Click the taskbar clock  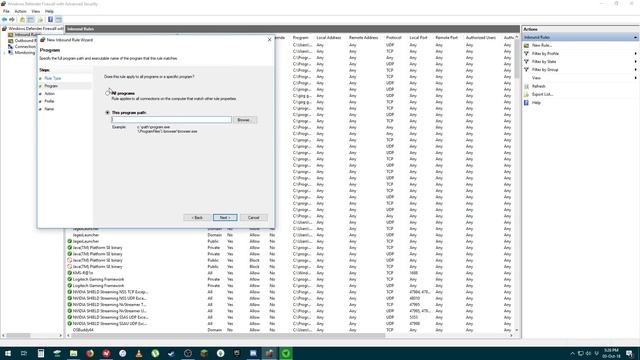pos(611,353)
